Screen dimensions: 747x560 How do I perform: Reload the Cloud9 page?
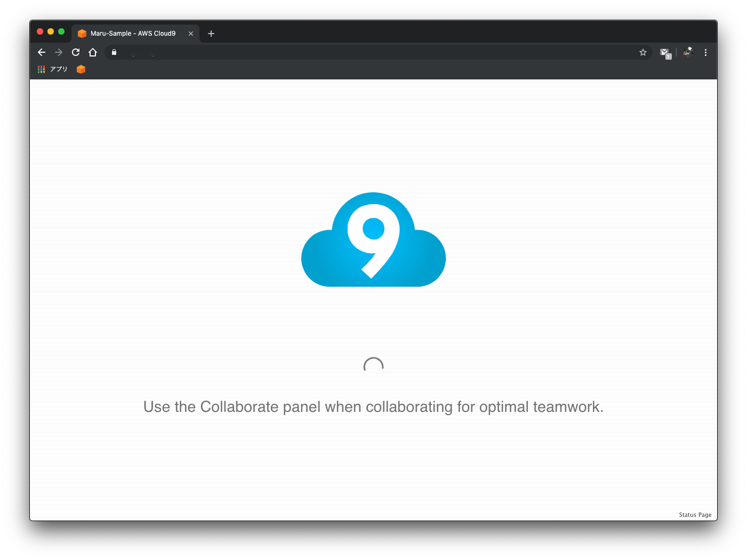tap(76, 52)
